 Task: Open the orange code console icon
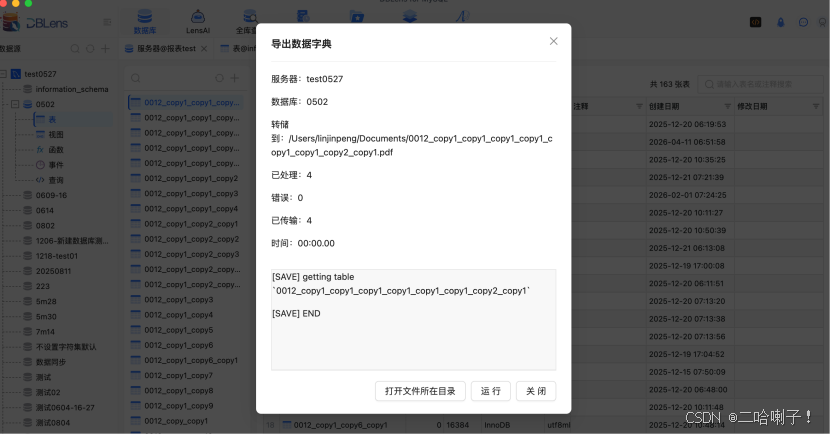[x=755, y=22]
